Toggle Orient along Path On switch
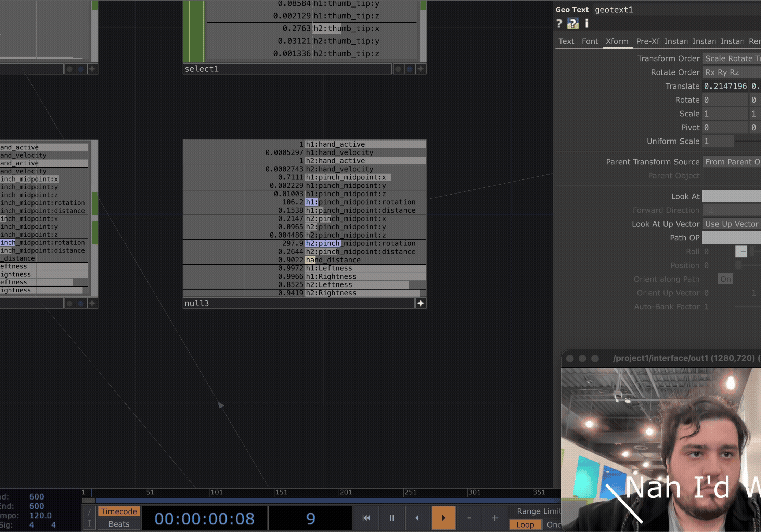 click(725, 279)
